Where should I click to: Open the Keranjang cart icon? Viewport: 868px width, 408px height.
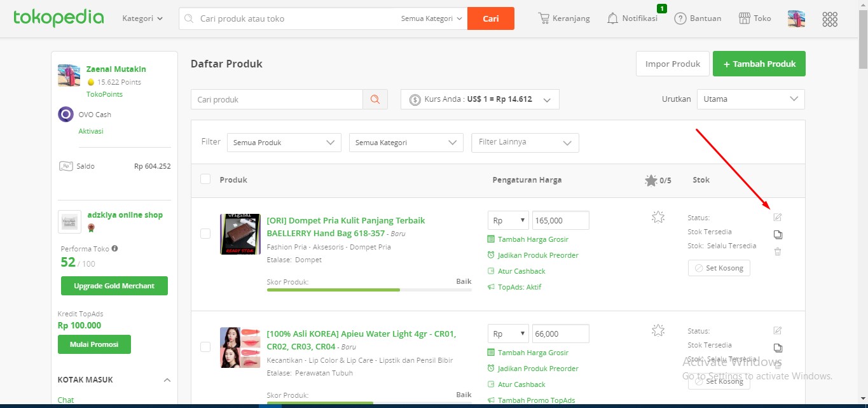point(545,18)
